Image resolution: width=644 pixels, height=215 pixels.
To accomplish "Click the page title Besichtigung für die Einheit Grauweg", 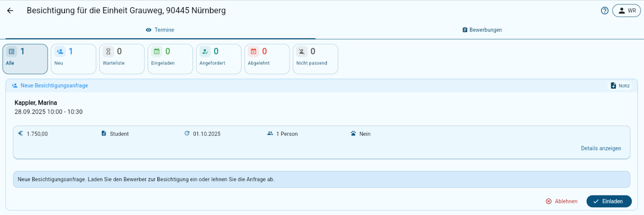I will click(126, 11).
